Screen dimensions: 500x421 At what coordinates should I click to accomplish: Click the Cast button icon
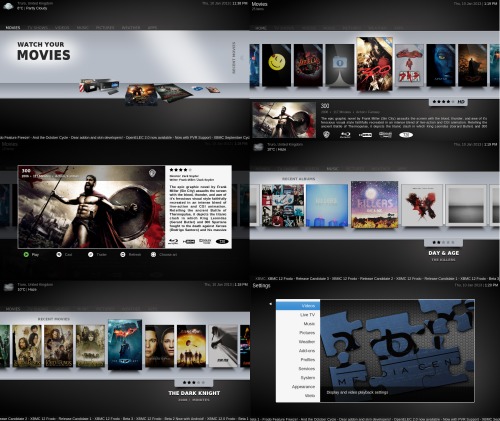[x=59, y=254]
